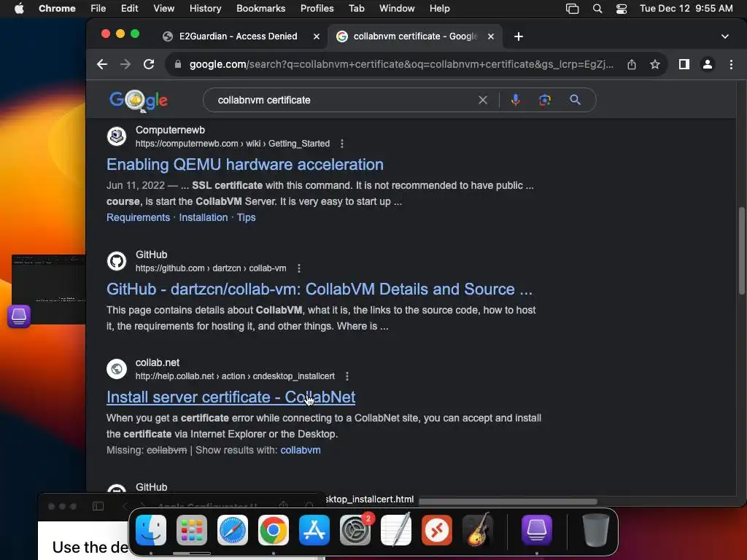747x560 pixels.
Task: Open more options for the collab.net result
Action: 347,376
